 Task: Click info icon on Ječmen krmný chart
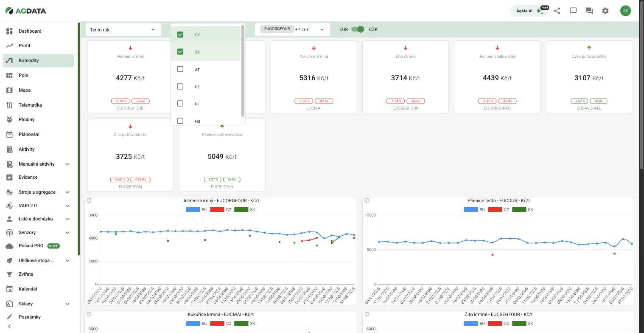pyautogui.click(x=89, y=200)
